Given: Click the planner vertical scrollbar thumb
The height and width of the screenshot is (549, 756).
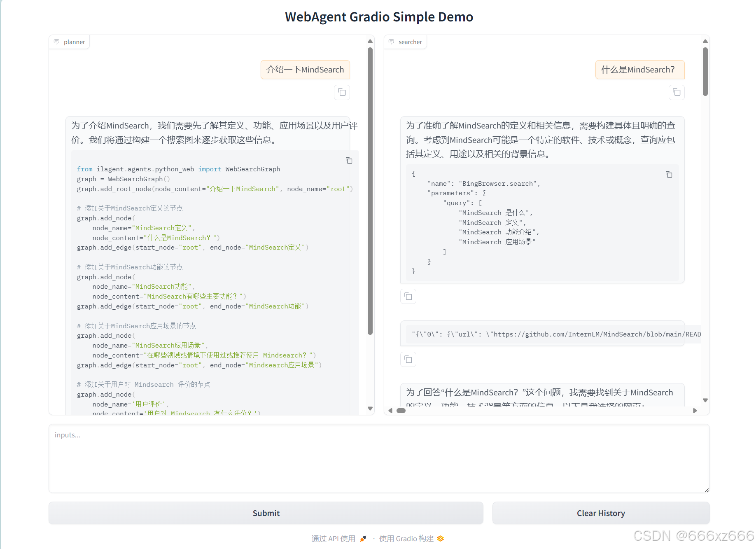Looking at the screenshot, I should [x=370, y=191].
